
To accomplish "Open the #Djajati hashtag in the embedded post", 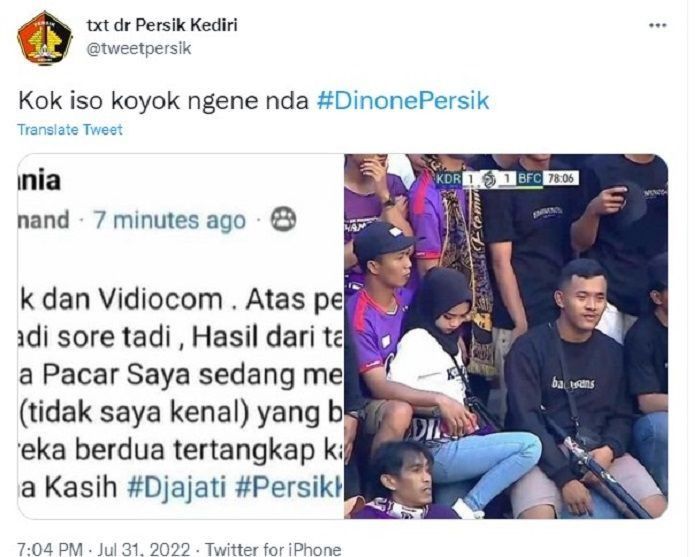I will coord(177,487).
